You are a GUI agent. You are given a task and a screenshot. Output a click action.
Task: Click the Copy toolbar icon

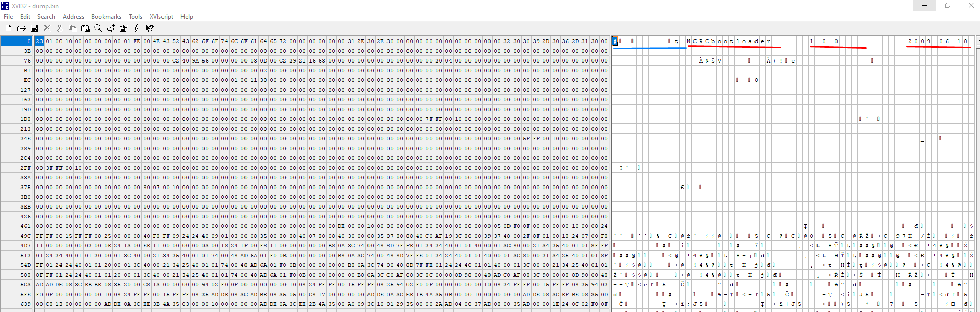[x=72, y=28]
